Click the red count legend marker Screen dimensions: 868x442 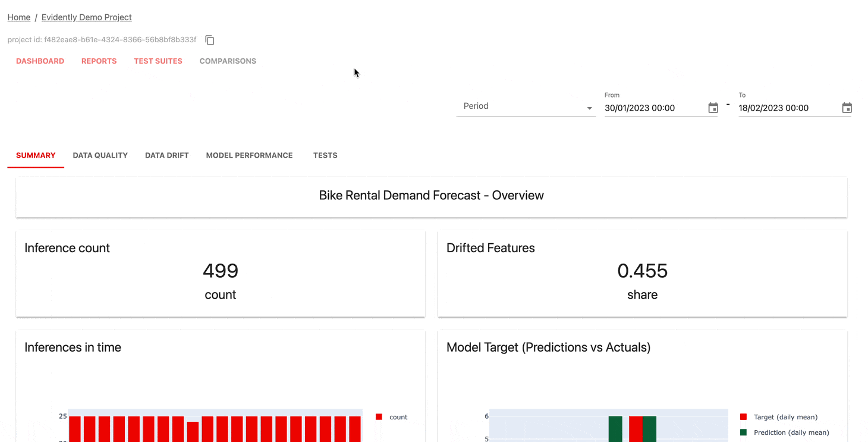point(379,416)
